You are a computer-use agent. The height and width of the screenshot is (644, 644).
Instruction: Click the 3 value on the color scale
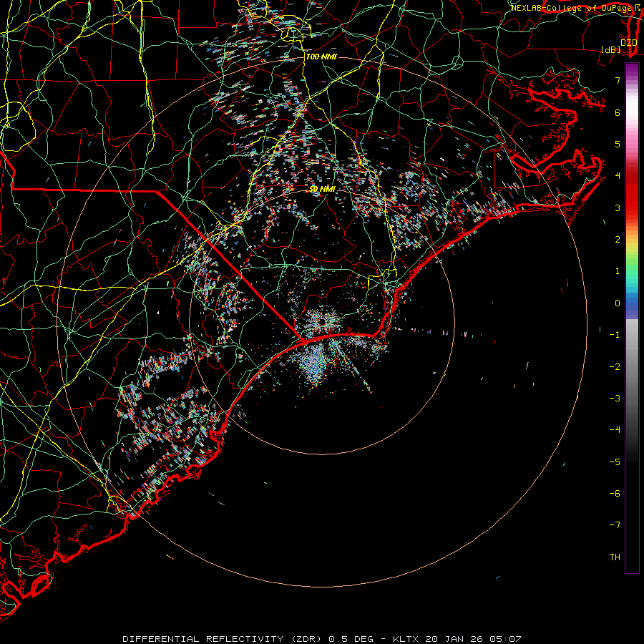[x=618, y=208]
